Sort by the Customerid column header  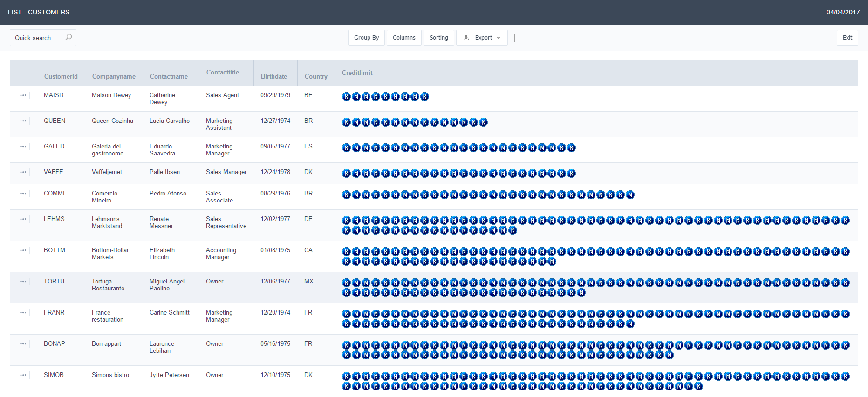61,77
